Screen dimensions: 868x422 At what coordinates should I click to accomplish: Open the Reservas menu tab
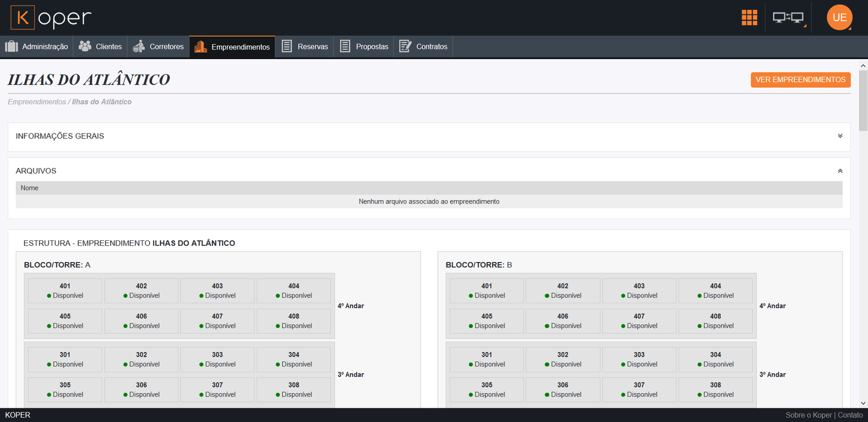coord(305,47)
